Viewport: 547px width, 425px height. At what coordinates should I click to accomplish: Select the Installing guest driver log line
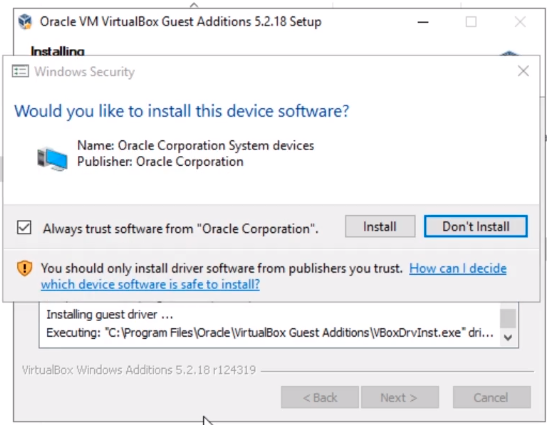pos(110,315)
